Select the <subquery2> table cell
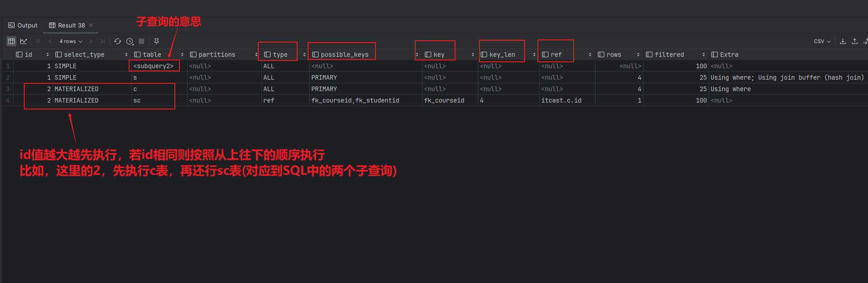 point(153,66)
